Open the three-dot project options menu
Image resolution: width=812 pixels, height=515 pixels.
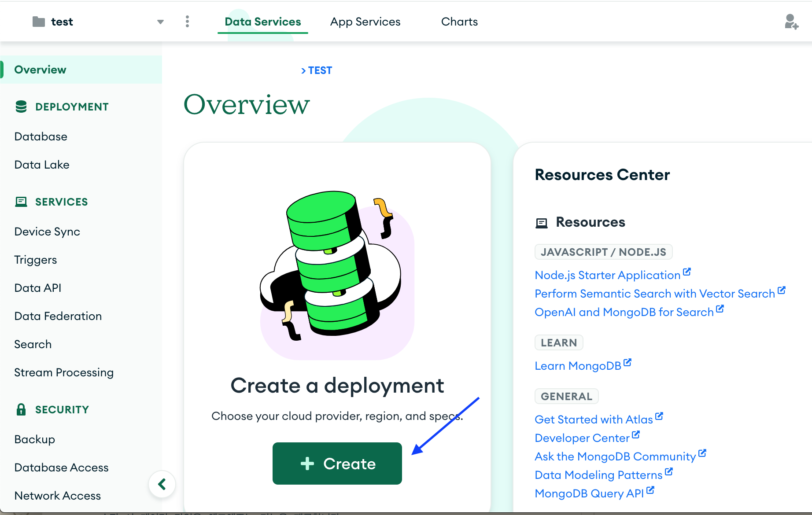pos(188,22)
